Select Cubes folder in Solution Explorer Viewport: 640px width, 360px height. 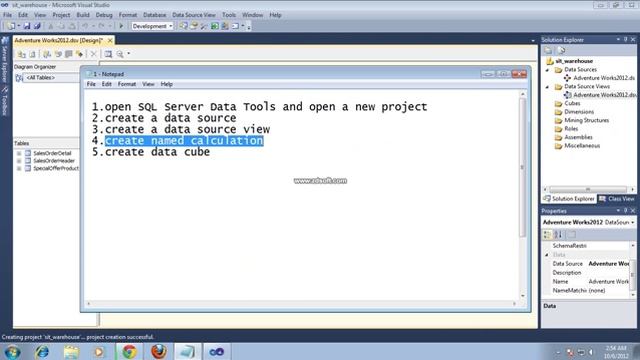[x=572, y=103]
